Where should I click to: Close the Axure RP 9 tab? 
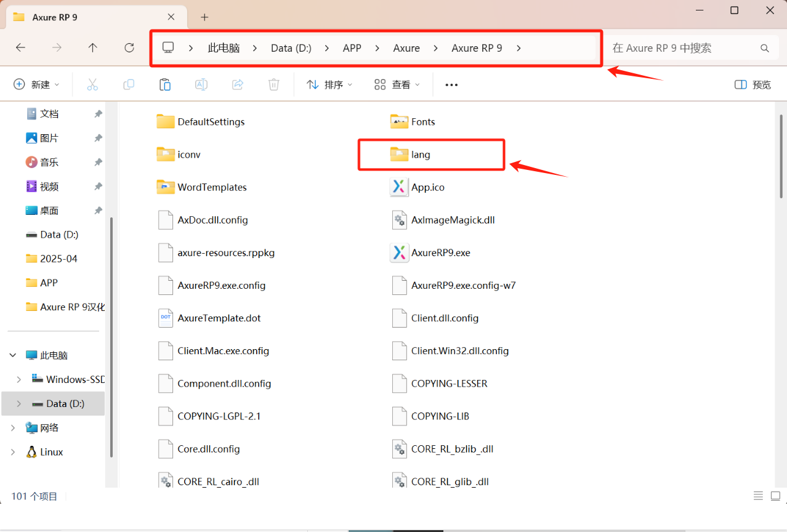(171, 17)
